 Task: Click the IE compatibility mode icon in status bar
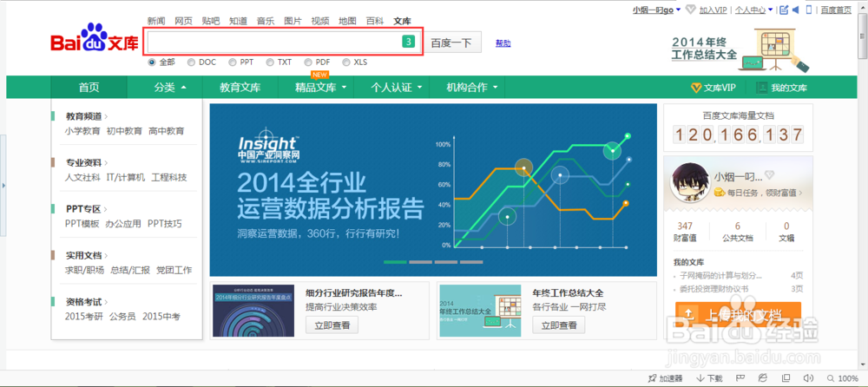tap(763, 378)
